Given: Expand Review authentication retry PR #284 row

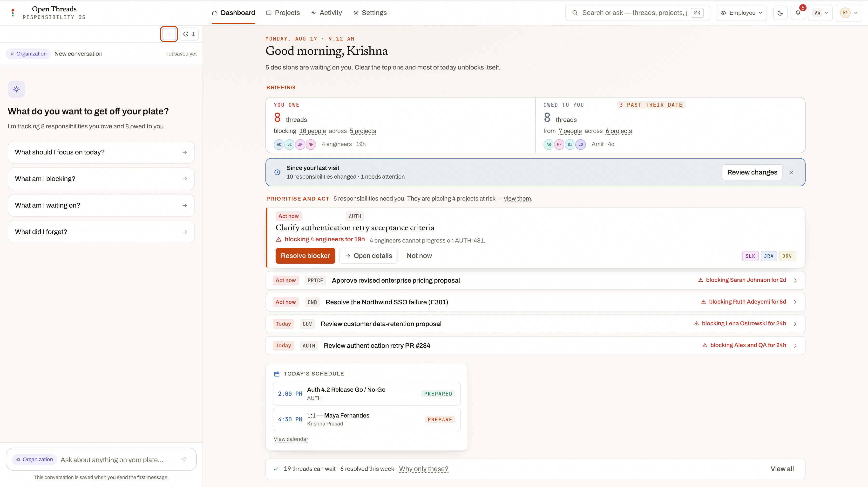Looking at the screenshot, I should click(x=535, y=346).
